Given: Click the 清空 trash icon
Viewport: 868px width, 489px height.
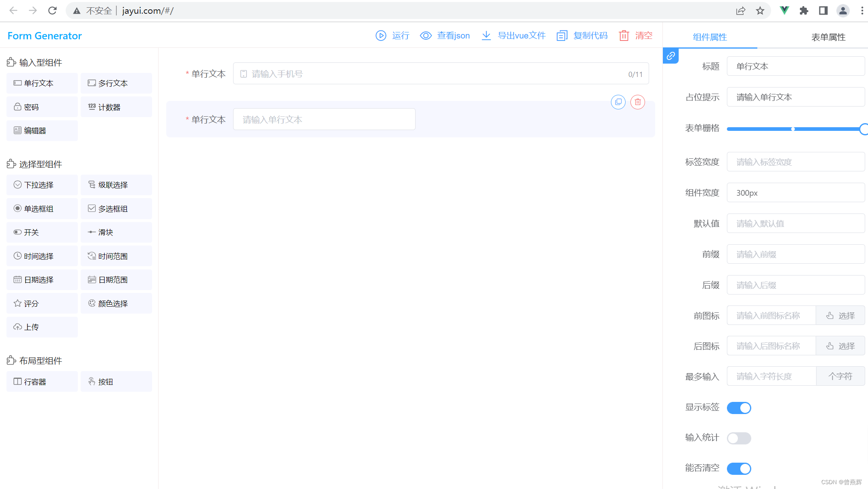Looking at the screenshot, I should tap(624, 36).
